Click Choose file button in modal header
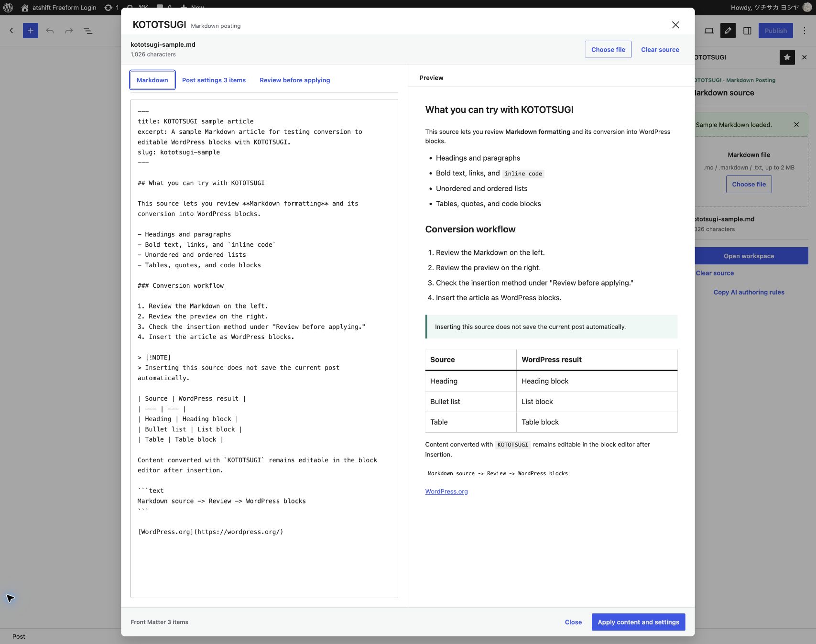816x644 pixels. coord(608,50)
